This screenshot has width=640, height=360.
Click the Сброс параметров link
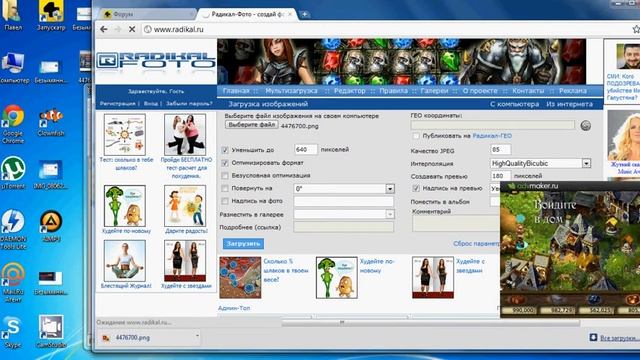(x=476, y=243)
